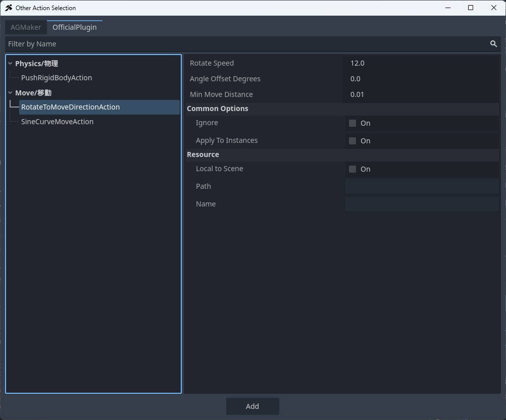Click the Path input field

coord(422,186)
